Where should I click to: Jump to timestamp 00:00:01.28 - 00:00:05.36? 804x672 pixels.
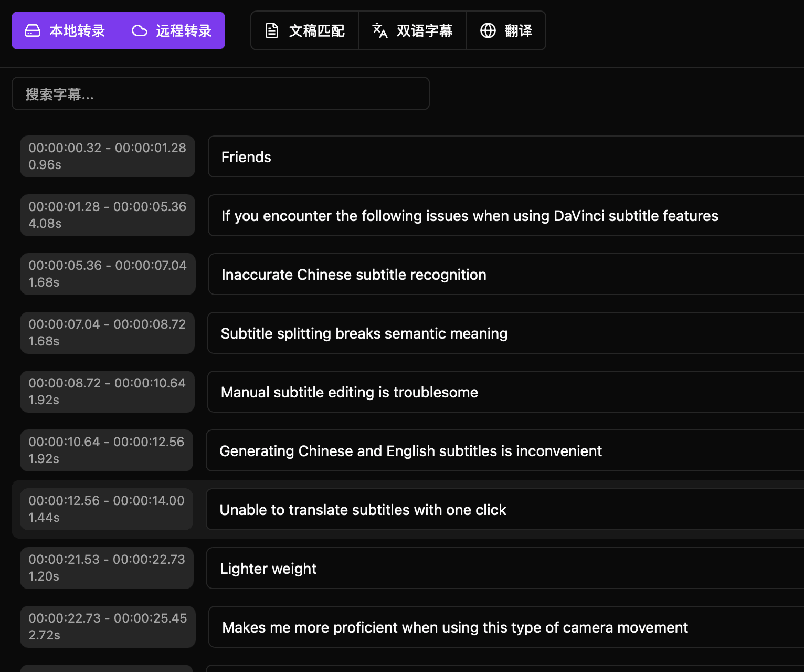(108, 215)
